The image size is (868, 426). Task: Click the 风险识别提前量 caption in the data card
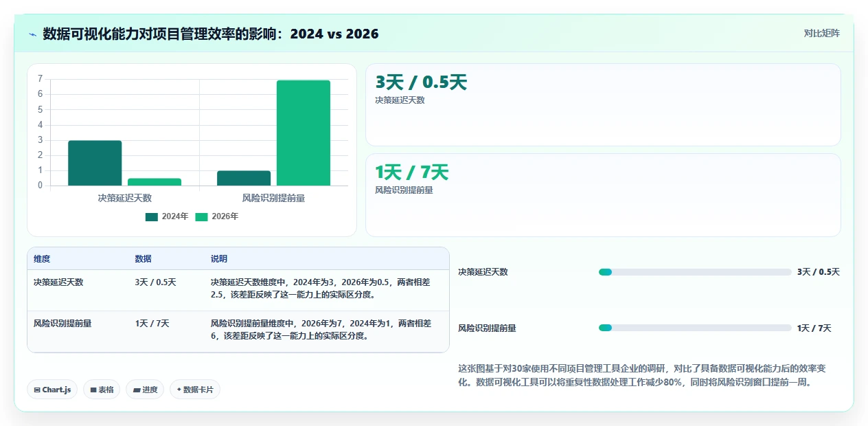(x=404, y=190)
